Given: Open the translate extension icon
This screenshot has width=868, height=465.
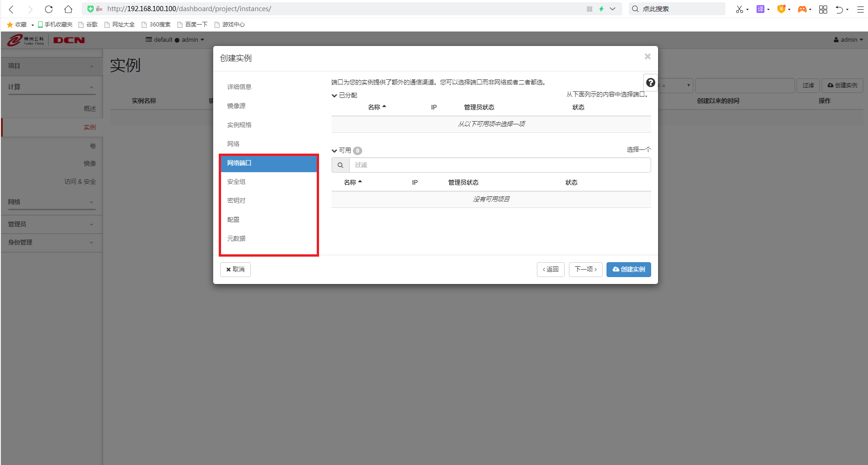Looking at the screenshot, I should (x=760, y=9).
